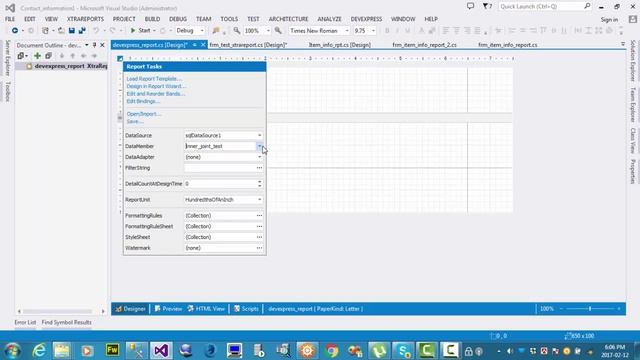Open Visual Studio from the taskbar

[x=161, y=351]
